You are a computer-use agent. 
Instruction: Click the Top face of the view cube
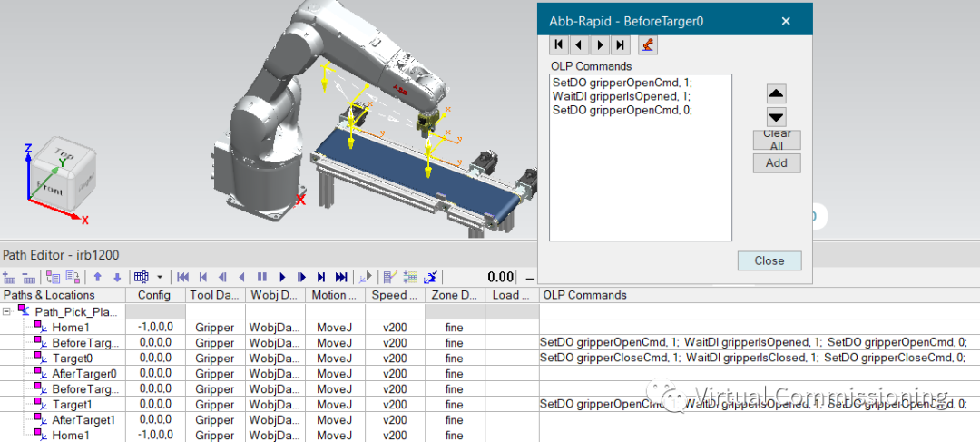(x=64, y=153)
